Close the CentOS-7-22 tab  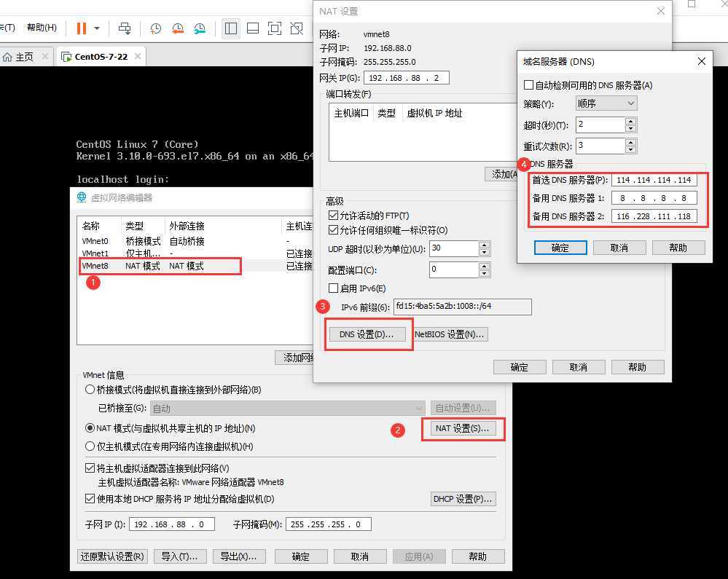(x=138, y=56)
